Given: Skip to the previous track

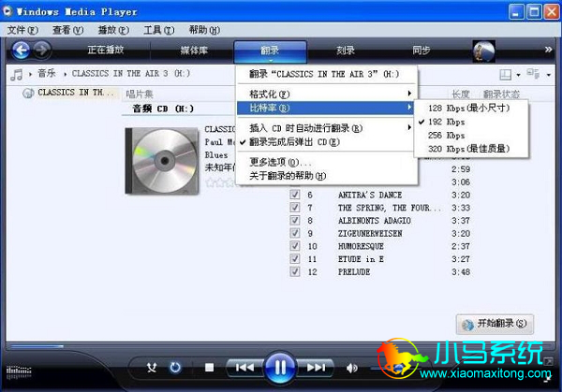Looking at the screenshot, I should [244, 368].
